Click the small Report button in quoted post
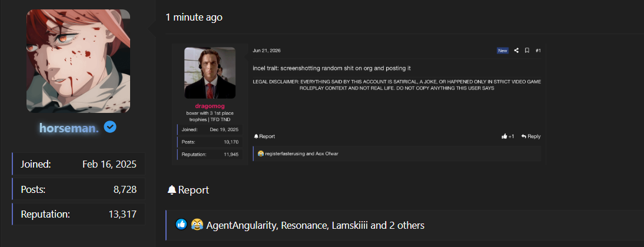Viewport: 644px width, 247px height. click(264, 136)
